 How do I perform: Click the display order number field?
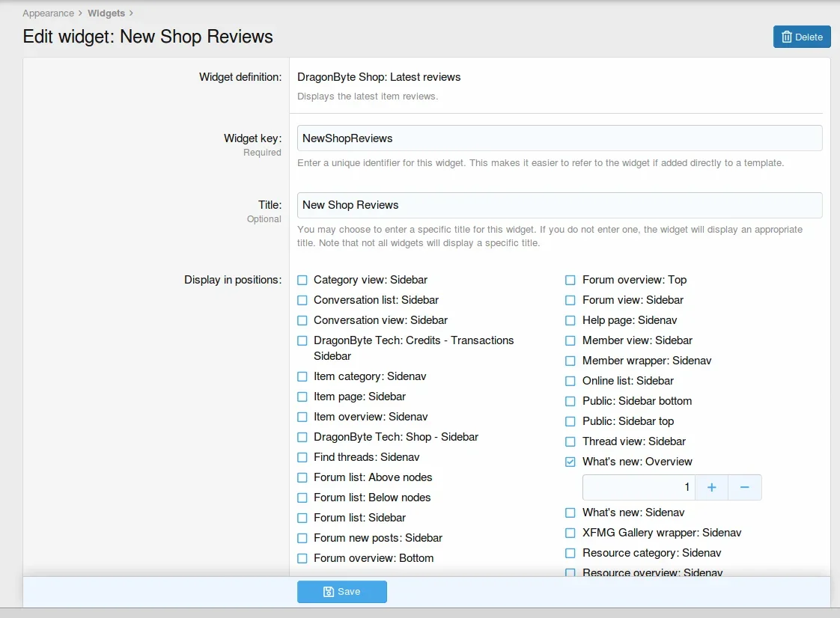pyautogui.click(x=639, y=487)
